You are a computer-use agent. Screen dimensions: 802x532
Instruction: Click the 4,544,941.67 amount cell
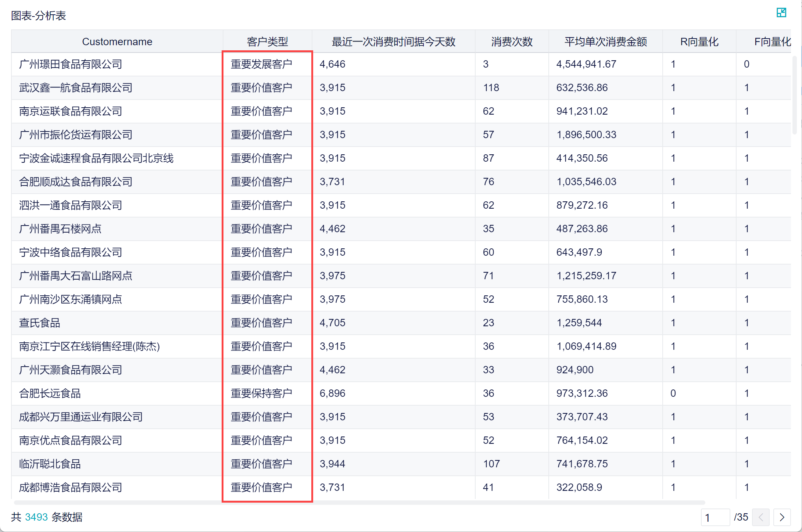(x=586, y=64)
